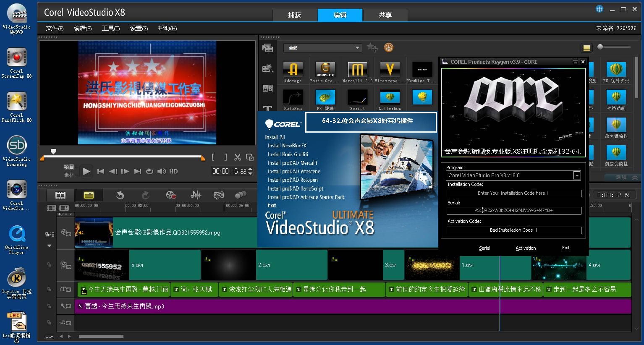This screenshot has height=345, width=644.
Task: Switch to the 捕获 step tab
Action: coord(295,15)
